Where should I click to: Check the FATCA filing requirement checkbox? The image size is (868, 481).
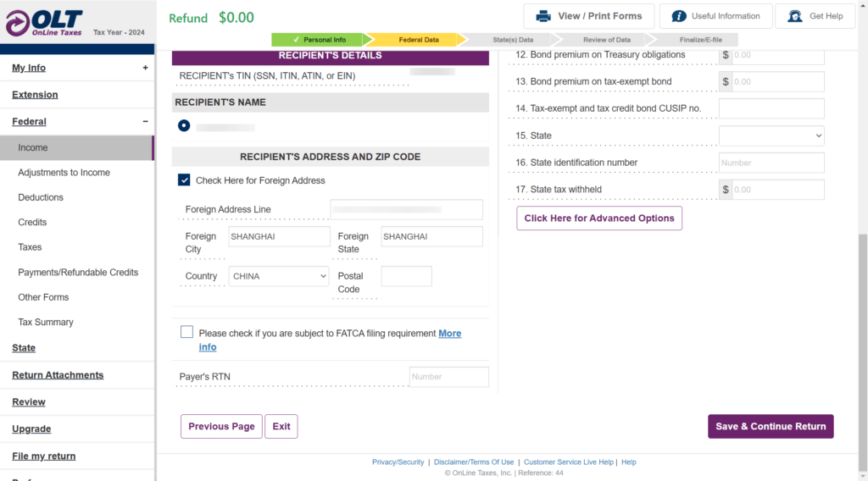(x=186, y=333)
